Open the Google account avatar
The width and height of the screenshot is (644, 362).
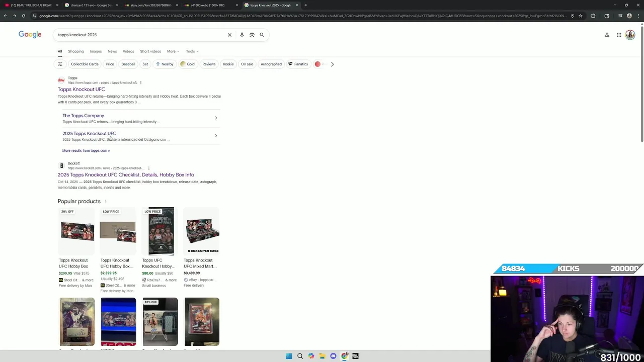tap(630, 35)
